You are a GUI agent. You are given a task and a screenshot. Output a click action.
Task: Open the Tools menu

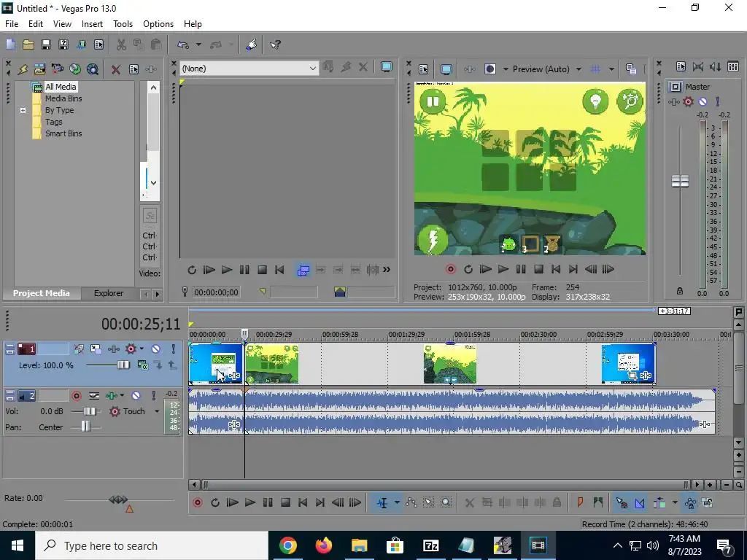click(123, 24)
